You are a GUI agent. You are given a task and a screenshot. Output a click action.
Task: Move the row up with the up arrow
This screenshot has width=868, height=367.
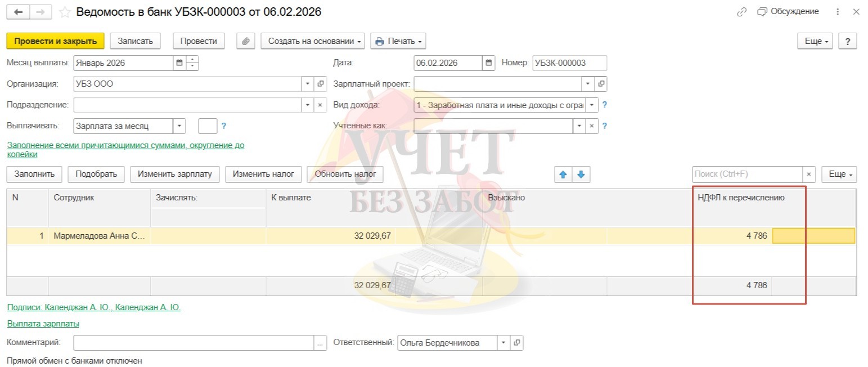[563, 174]
